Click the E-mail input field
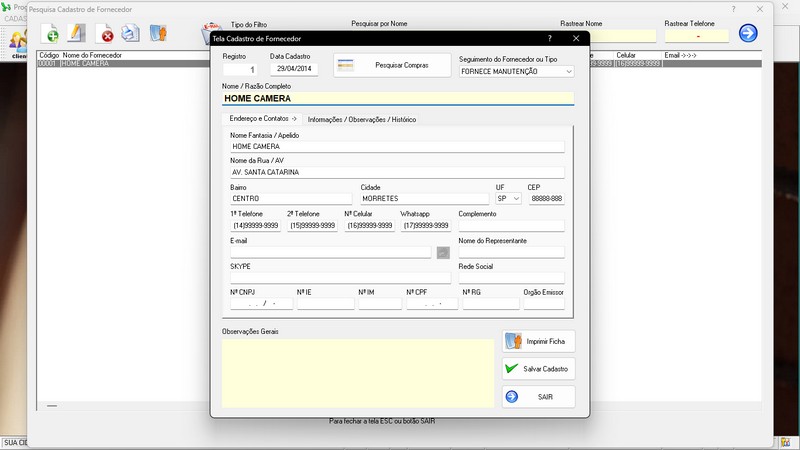The height and width of the screenshot is (450, 800). coord(331,252)
